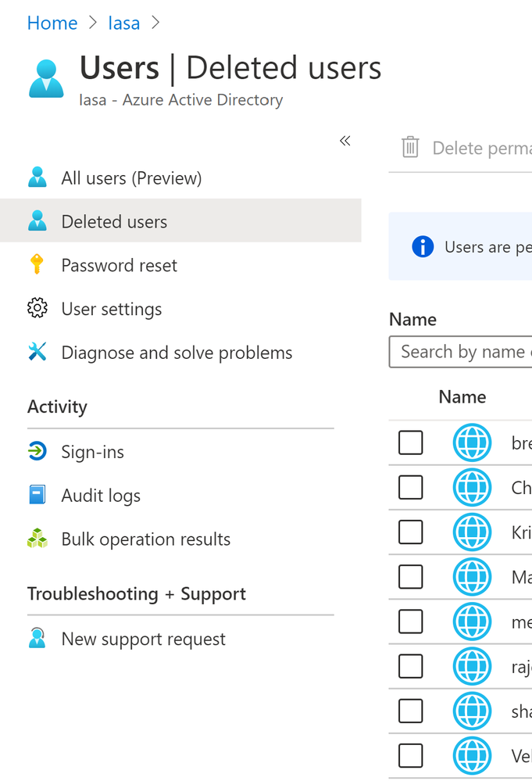Click globe avatar for user 'sha'
The height and width of the screenshot is (781, 532).
pyautogui.click(x=473, y=711)
